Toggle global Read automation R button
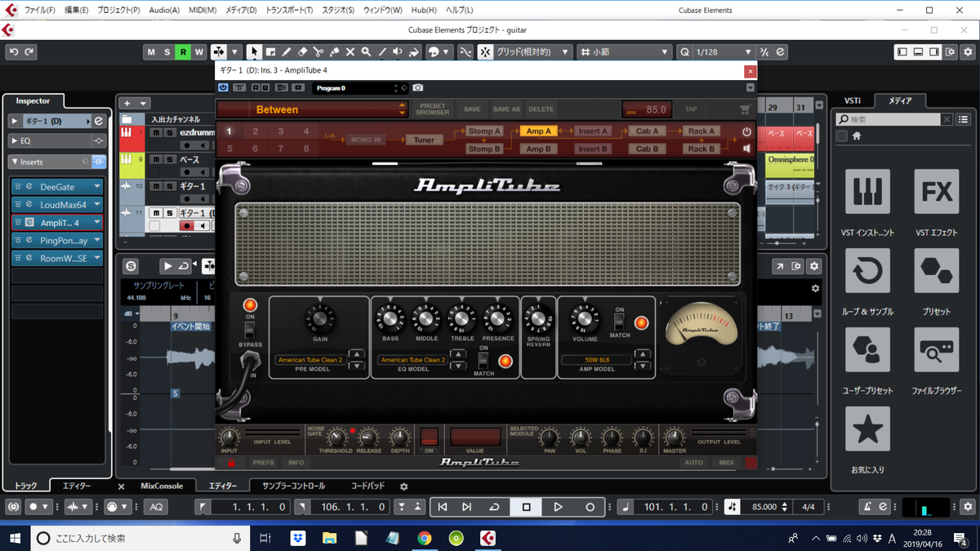Screen dimensions: 980x551 pyautogui.click(x=183, y=51)
